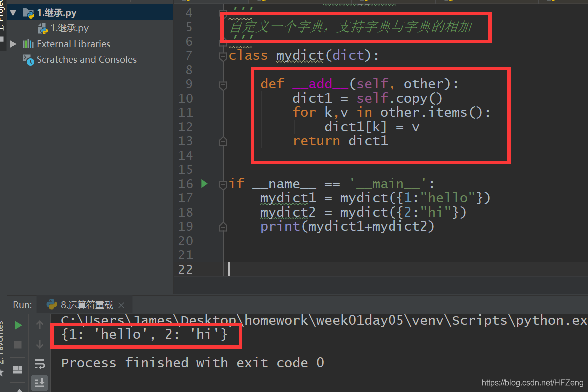The image size is (588, 392).
Task: Click the green run gutter icon at line 16
Action: coord(204,184)
